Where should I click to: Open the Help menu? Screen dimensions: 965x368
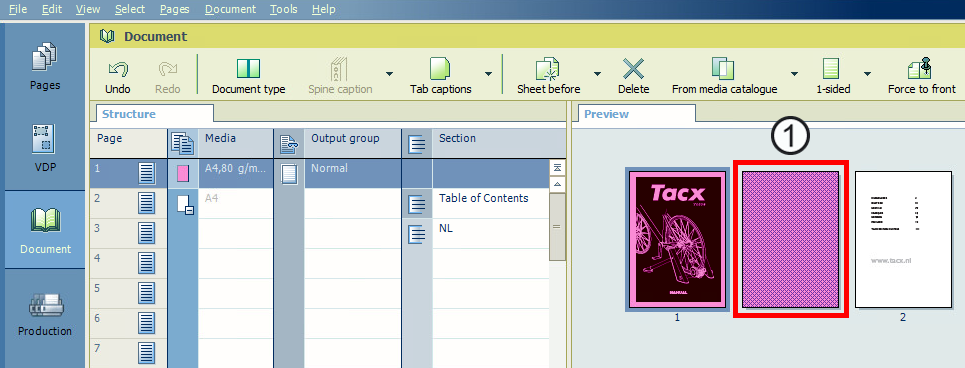[324, 9]
